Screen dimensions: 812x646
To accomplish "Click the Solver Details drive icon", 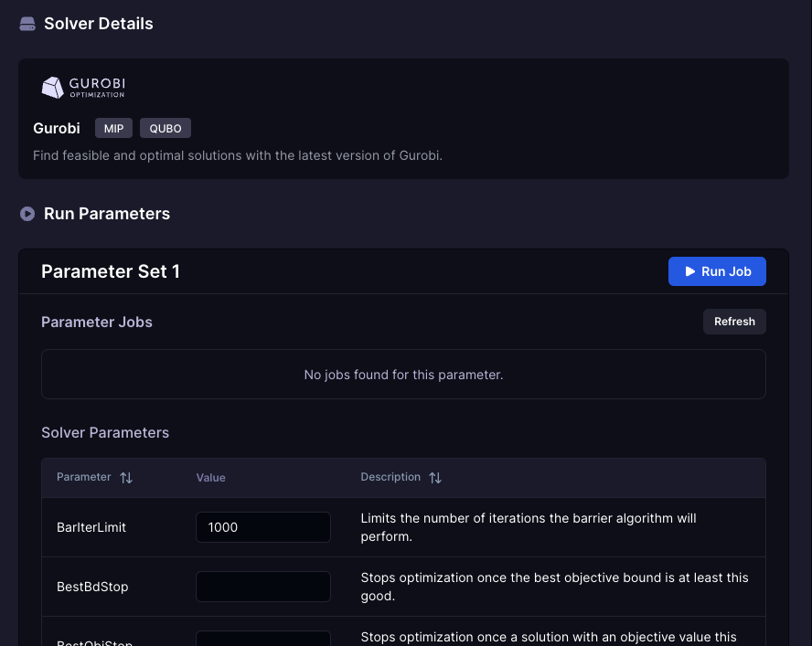I will pos(27,24).
